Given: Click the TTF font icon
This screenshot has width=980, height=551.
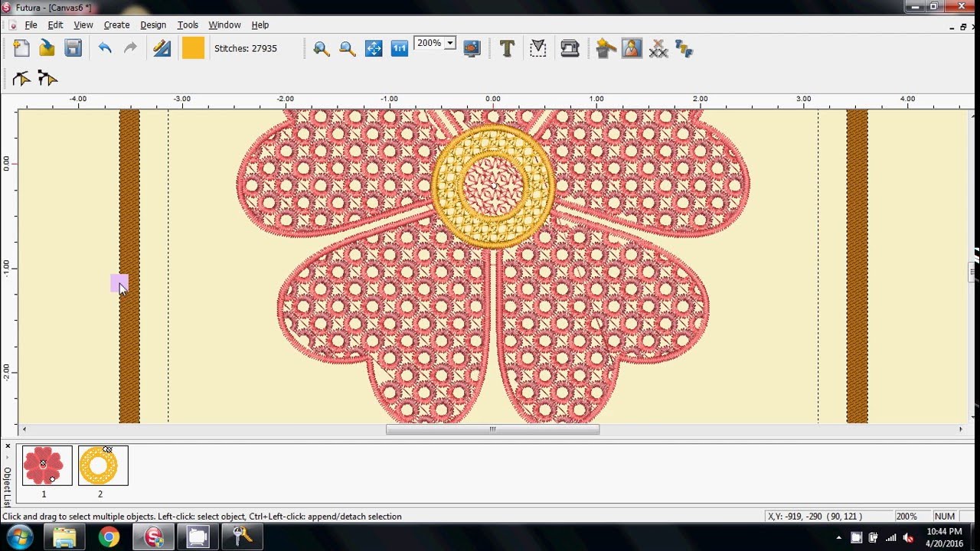Looking at the screenshot, I should pos(684,49).
